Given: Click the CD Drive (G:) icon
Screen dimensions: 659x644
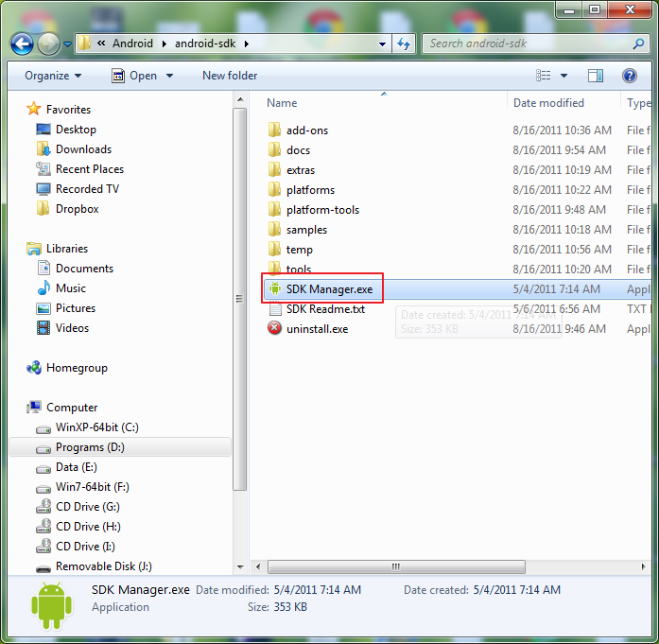Looking at the screenshot, I should [43, 507].
